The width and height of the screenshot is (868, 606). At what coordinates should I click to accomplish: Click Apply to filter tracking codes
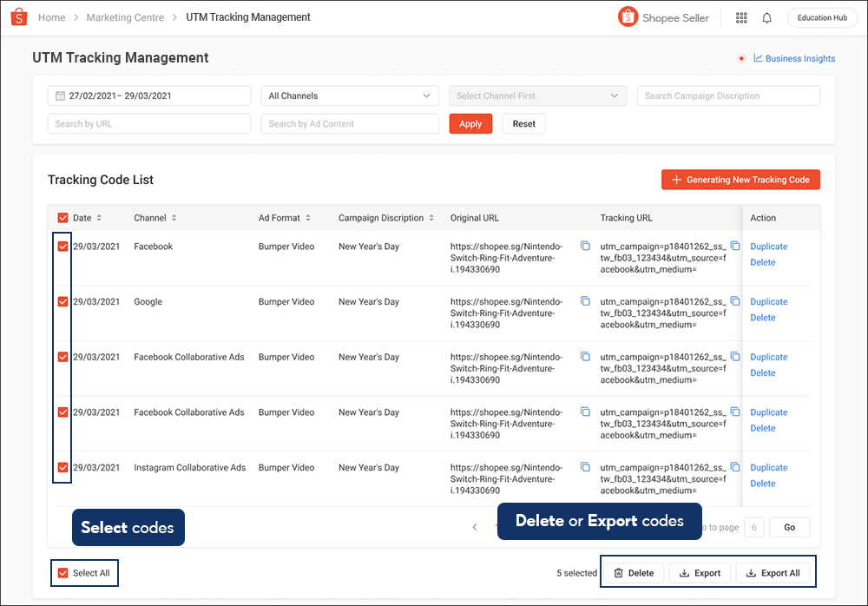click(470, 123)
